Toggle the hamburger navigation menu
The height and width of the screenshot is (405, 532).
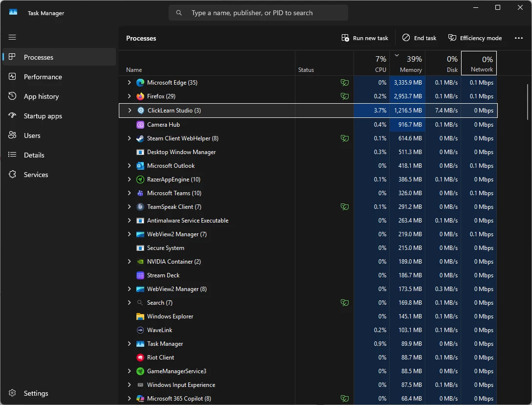[12, 37]
